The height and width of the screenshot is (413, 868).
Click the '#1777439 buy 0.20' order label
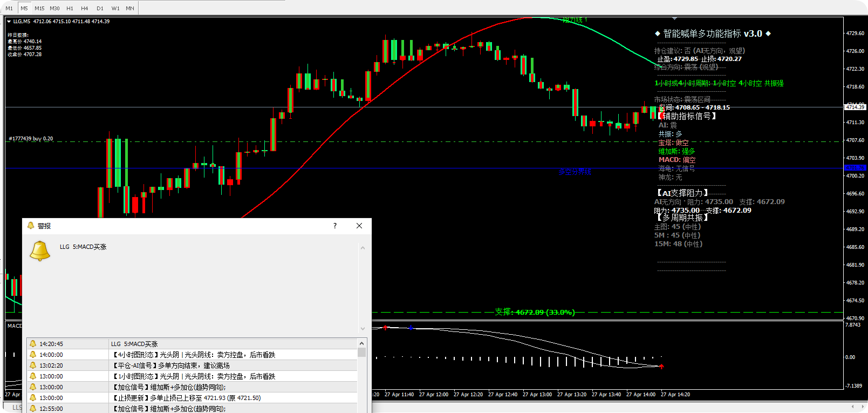click(31, 139)
